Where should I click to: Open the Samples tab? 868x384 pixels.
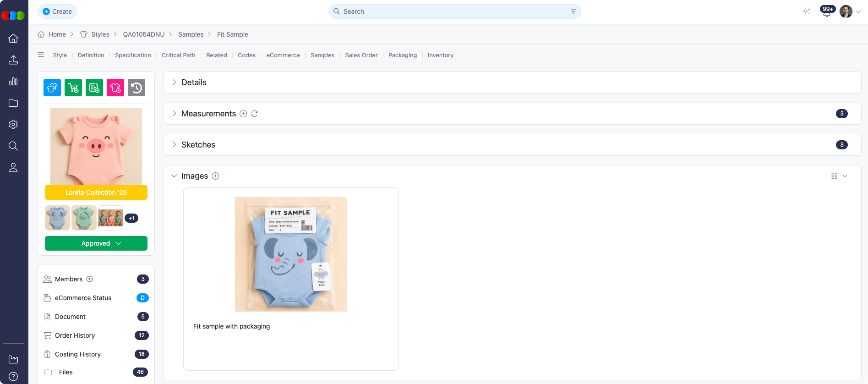pos(322,55)
